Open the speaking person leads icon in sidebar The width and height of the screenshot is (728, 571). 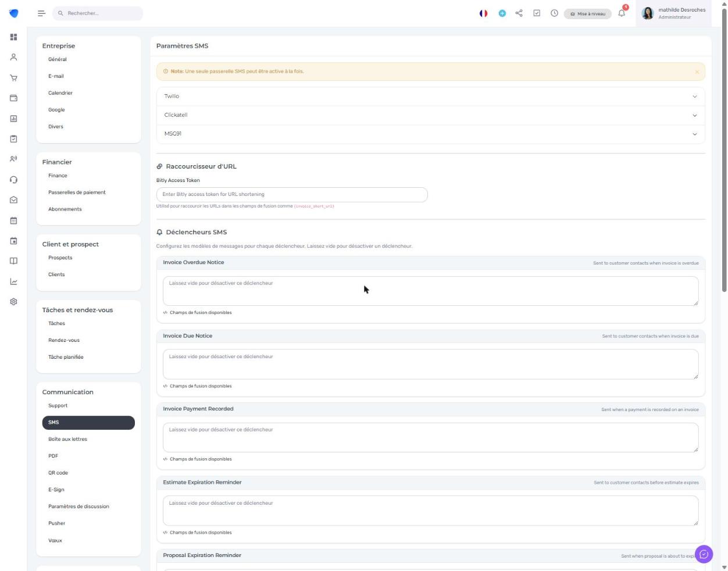point(13,159)
